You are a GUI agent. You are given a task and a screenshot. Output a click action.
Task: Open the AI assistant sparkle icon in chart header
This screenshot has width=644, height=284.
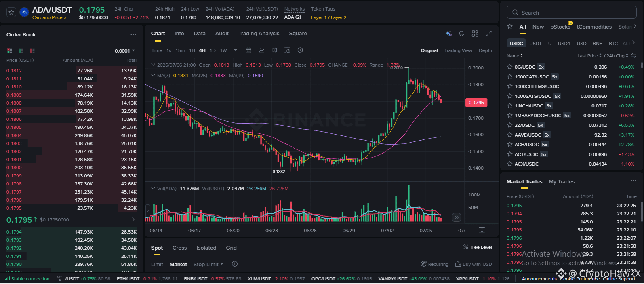[x=448, y=34]
